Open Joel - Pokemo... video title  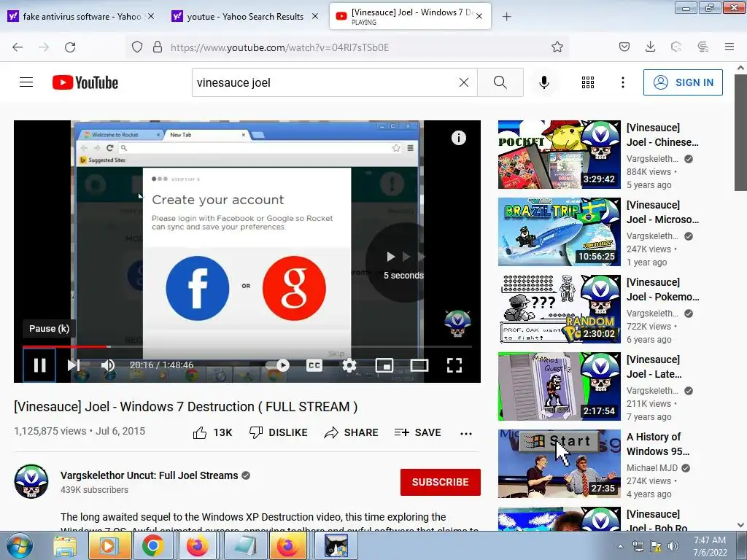[x=662, y=289]
